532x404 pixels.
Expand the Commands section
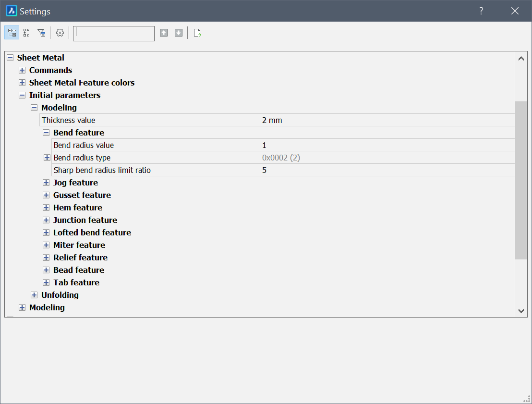[x=22, y=70]
